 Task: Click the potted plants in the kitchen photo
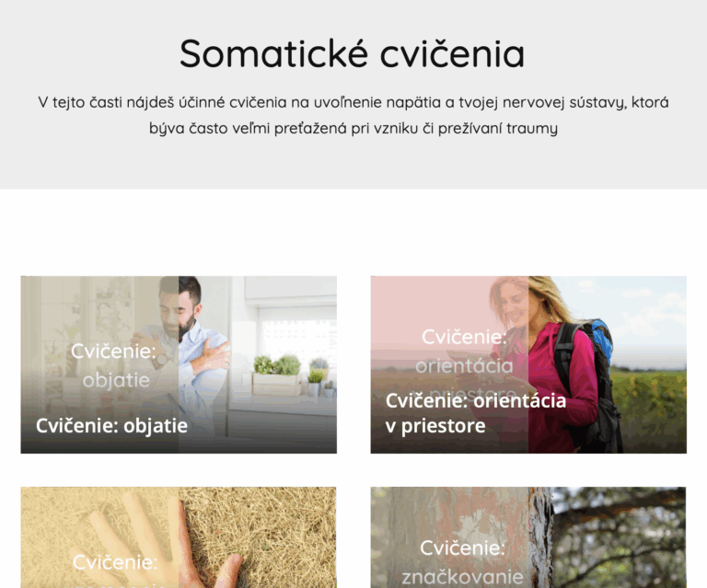(293, 375)
